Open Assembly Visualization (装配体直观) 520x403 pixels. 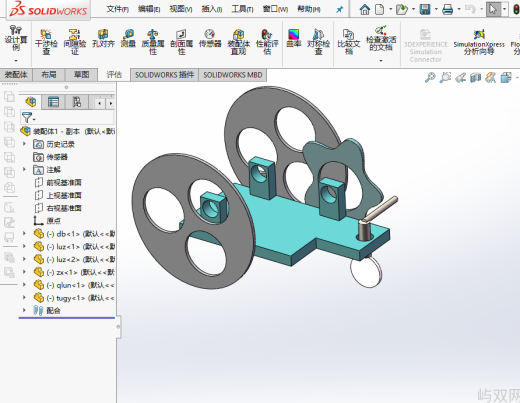click(x=239, y=42)
